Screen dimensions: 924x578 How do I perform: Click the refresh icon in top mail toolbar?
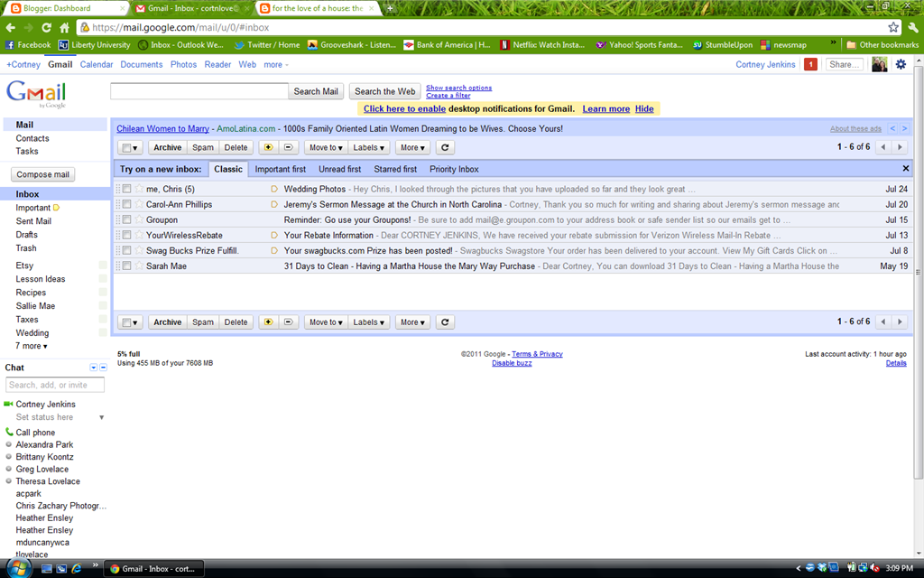(x=445, y=147)
